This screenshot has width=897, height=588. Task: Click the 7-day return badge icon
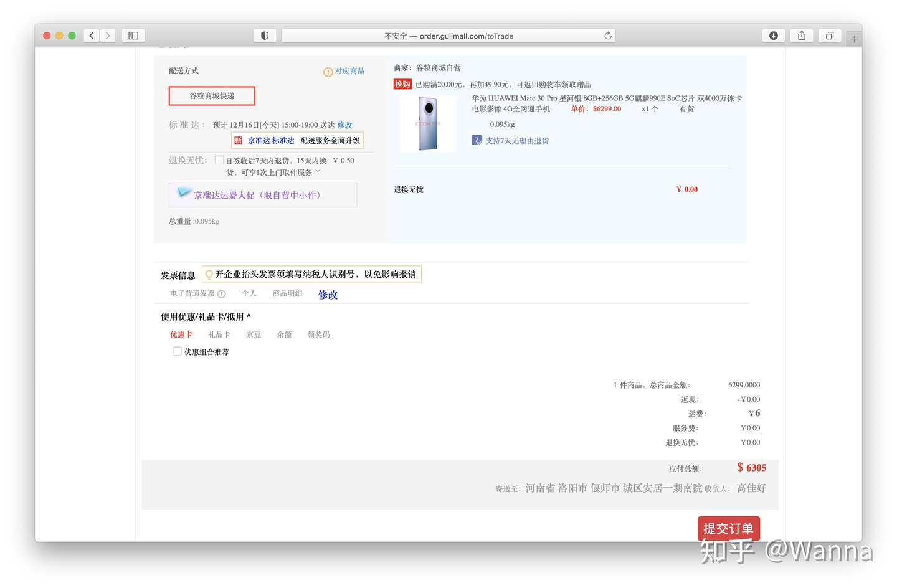[x=477, y=140]
